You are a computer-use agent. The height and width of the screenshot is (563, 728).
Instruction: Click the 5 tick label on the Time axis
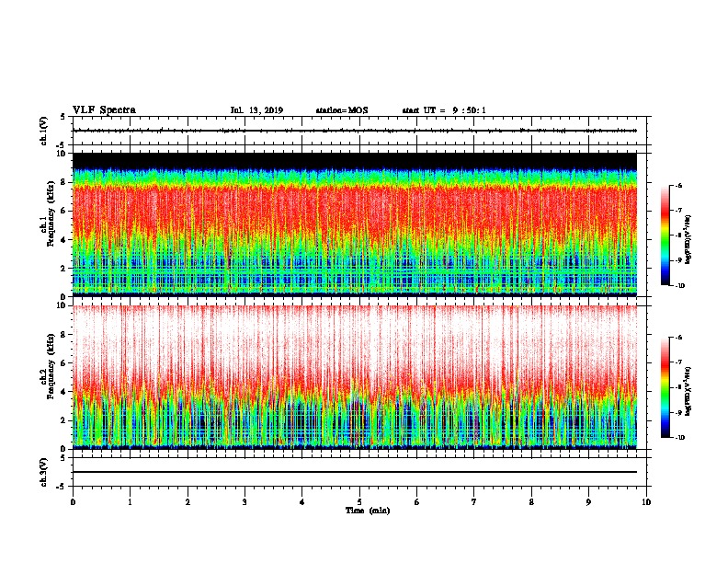point(359,502)
